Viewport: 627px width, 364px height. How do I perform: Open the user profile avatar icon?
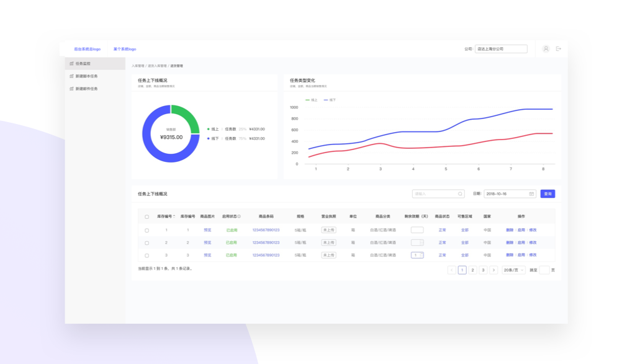[546, 49]
